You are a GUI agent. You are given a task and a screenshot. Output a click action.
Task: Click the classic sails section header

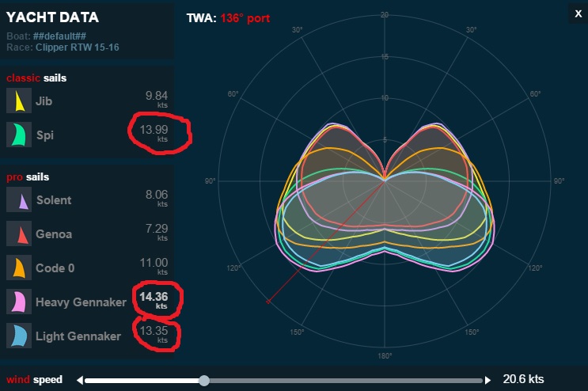(x=36, y=78)
